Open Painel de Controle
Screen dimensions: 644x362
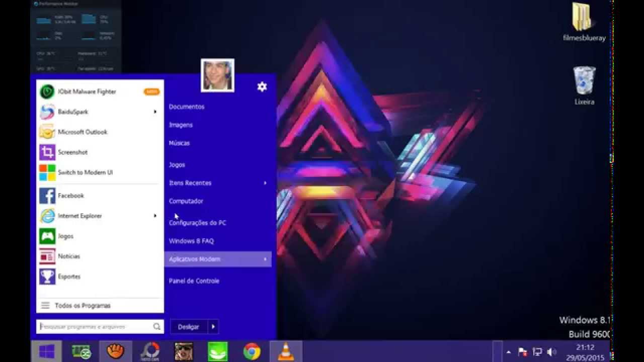point(194,281)
